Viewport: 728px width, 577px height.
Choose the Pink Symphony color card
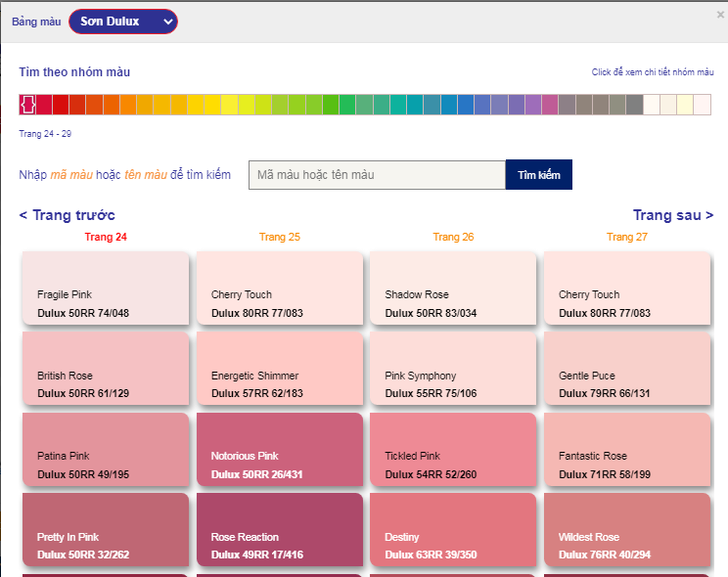click(x=453, y=368)
